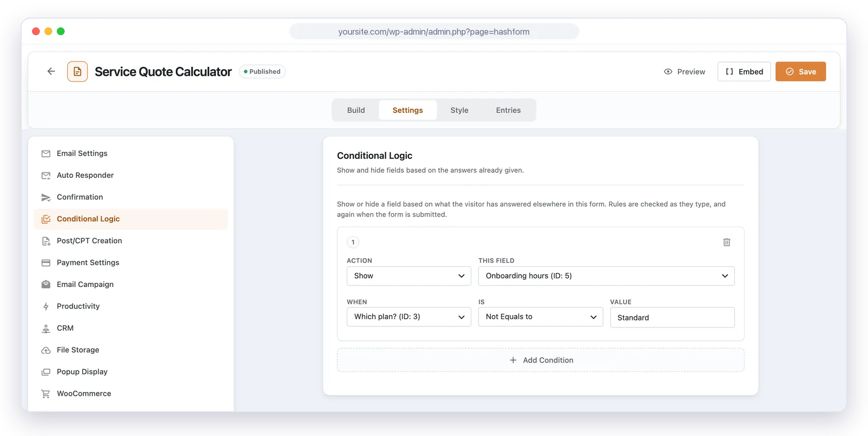The width and height of the screenshot is (868, 436).
Task: Open the Is dropdown showing Not Equals to
Action: [540, 317]
